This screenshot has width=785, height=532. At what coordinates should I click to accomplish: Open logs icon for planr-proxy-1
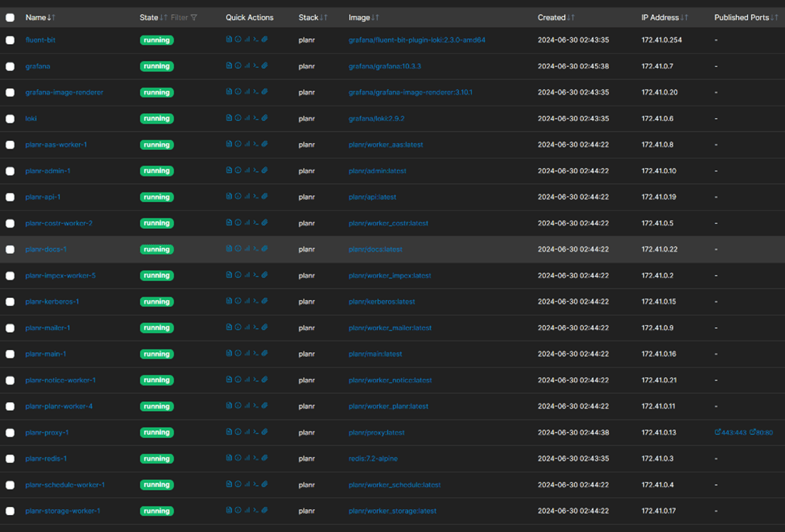[x=229, y=432]
